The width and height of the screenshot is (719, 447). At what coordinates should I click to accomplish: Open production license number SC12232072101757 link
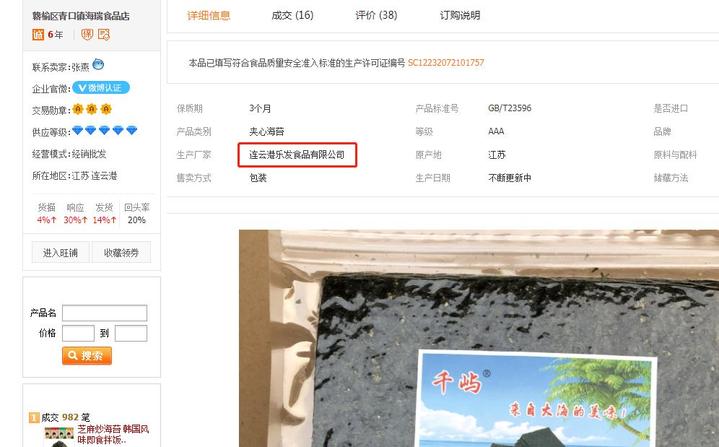(x=446, y=63)
